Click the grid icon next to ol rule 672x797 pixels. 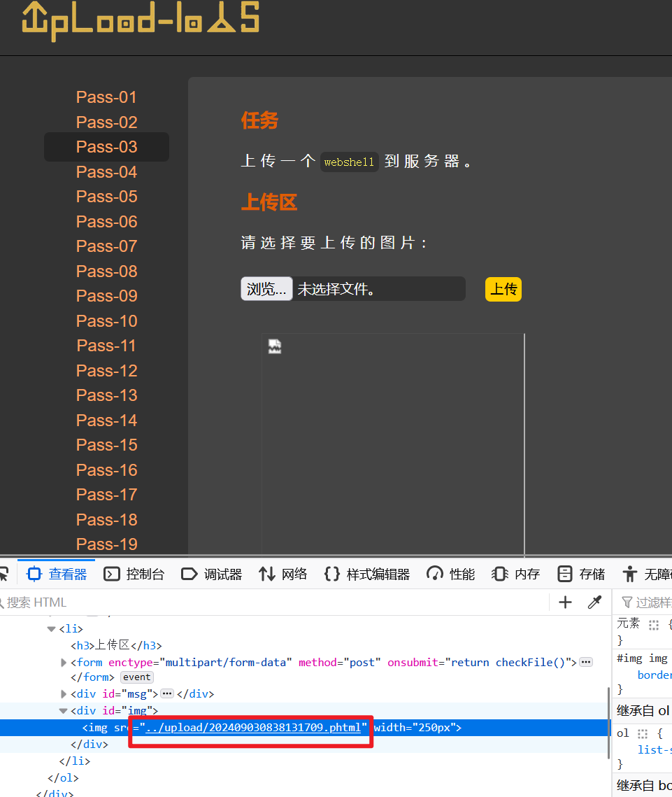[643, 733]
